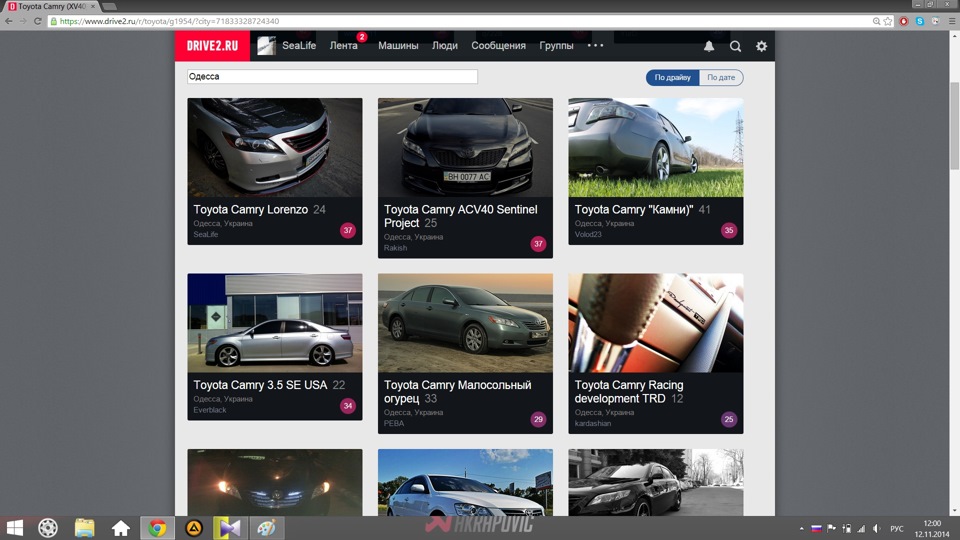This screenshot has width=960, height=540.
Task: Show hidden tray icons with the up arrow
Action: [801, 528]
